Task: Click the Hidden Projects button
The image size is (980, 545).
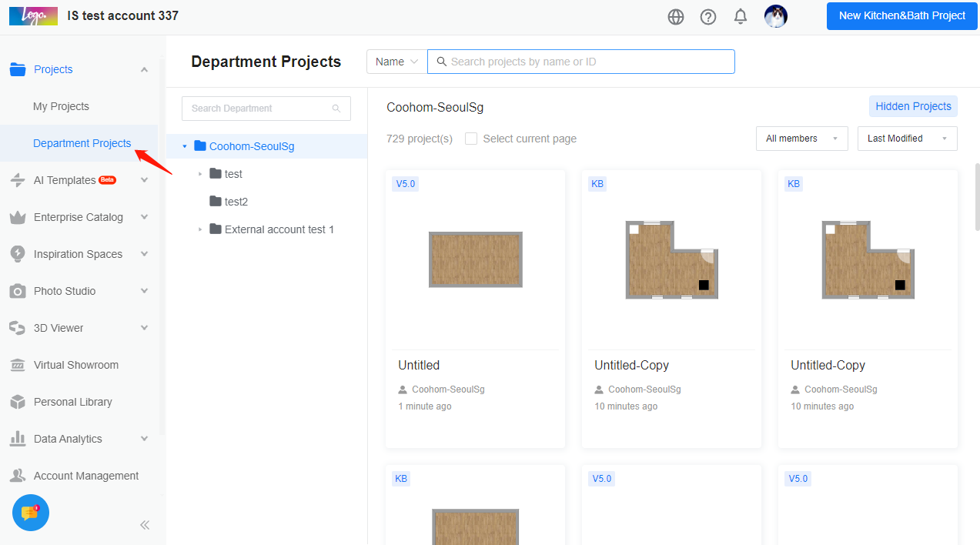Action: [913, 106]
